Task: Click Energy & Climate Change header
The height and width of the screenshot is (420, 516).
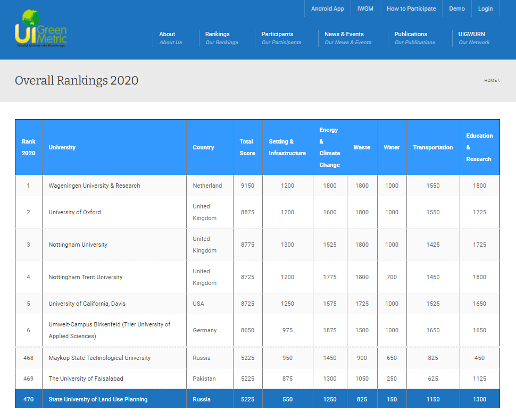Action: point(330,147)
